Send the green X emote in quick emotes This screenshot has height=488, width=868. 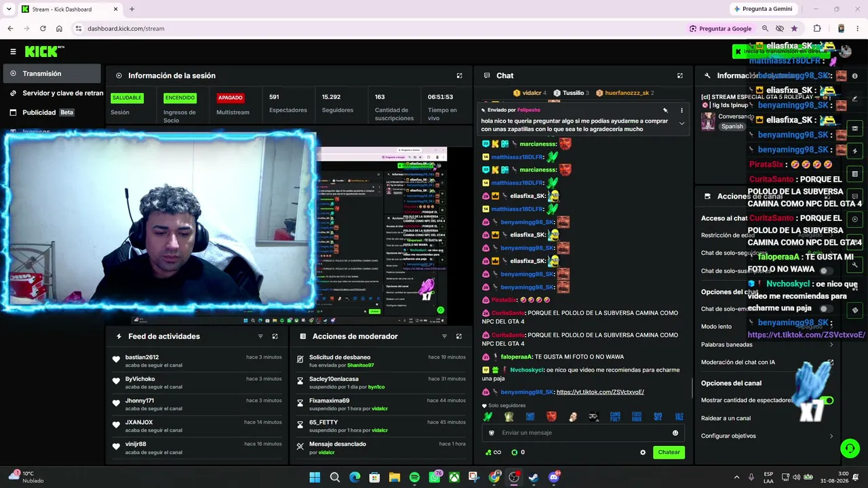pos(488,417)
